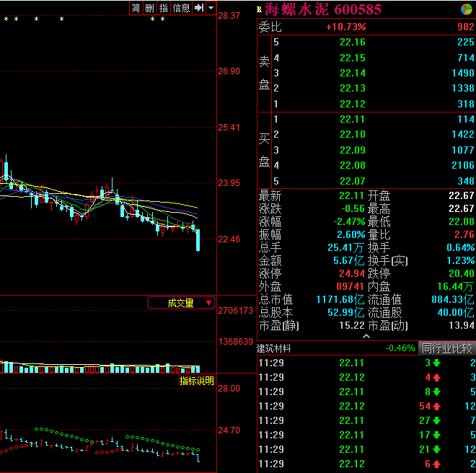Click the 振幅 value 2.60%

(x=351, y=234)
